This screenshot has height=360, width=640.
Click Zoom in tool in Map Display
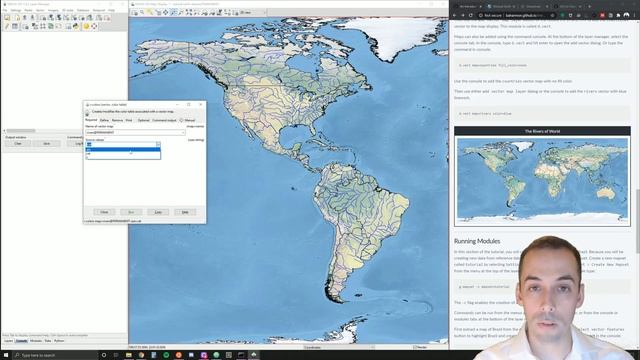click(173, 13)
